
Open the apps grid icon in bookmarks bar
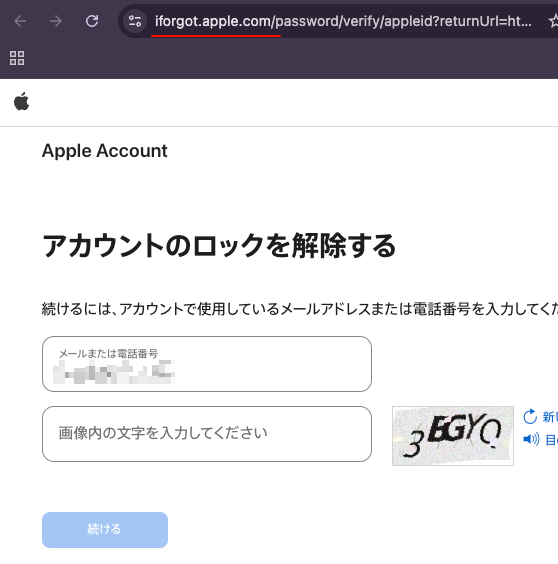click(x=17, y=58)
